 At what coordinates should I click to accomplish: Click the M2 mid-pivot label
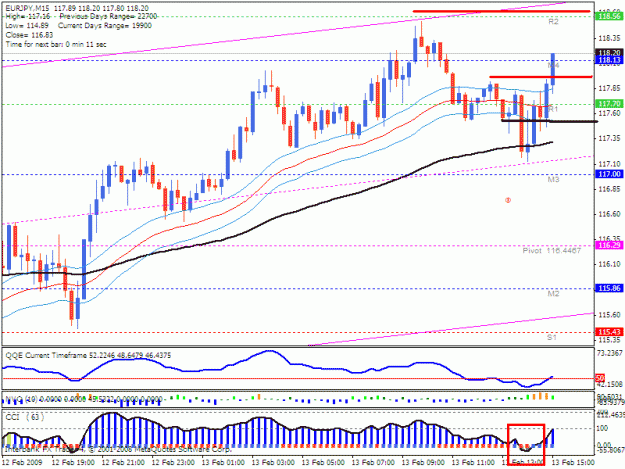553,294
